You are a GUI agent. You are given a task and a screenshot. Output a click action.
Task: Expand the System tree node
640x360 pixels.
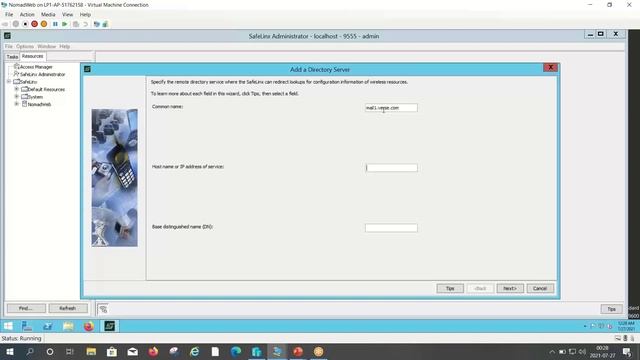tap(17, 97)
